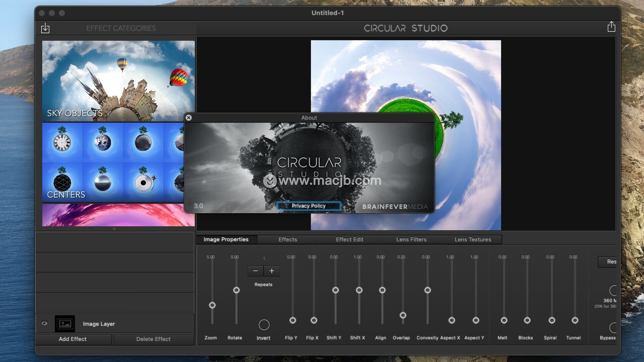Increase Repeats with plus button

click(272, 271)
